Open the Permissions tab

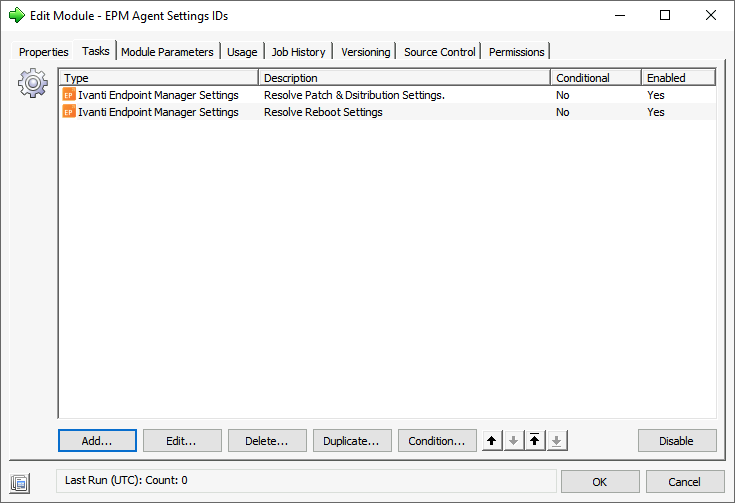click(517, 52)
